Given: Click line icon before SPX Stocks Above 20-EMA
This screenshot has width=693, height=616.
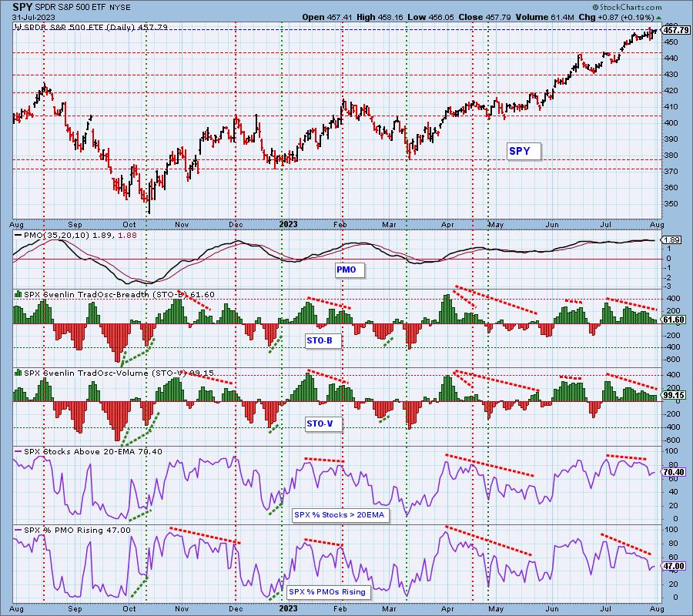Looking at the screenshot, I should coord(18,452).
